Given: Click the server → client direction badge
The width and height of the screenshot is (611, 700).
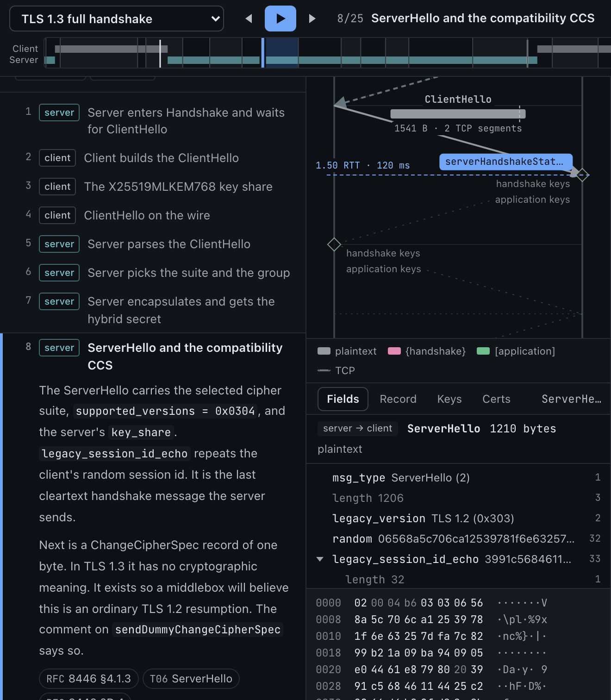Looking at the screenshot, I should (357, 429).
